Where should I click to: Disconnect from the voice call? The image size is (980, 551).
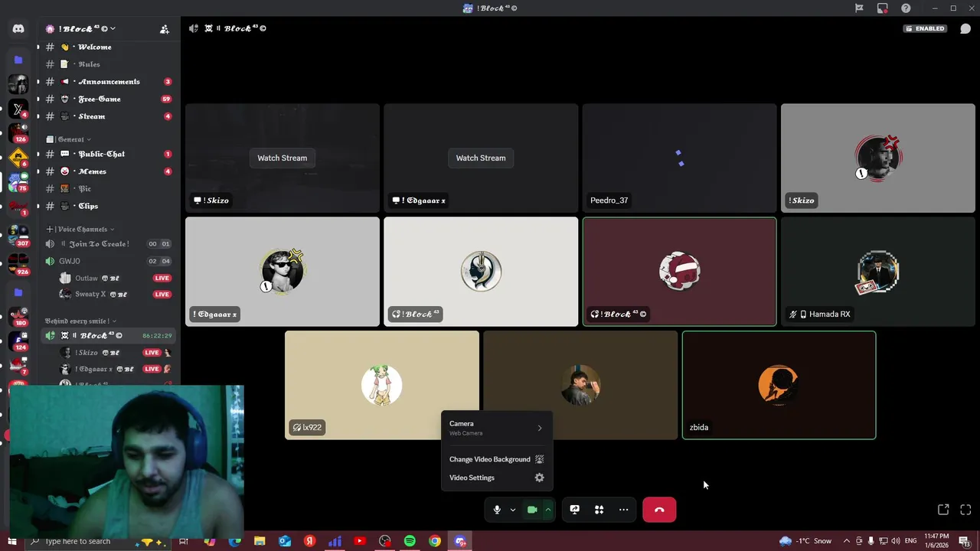click(659, 510)
